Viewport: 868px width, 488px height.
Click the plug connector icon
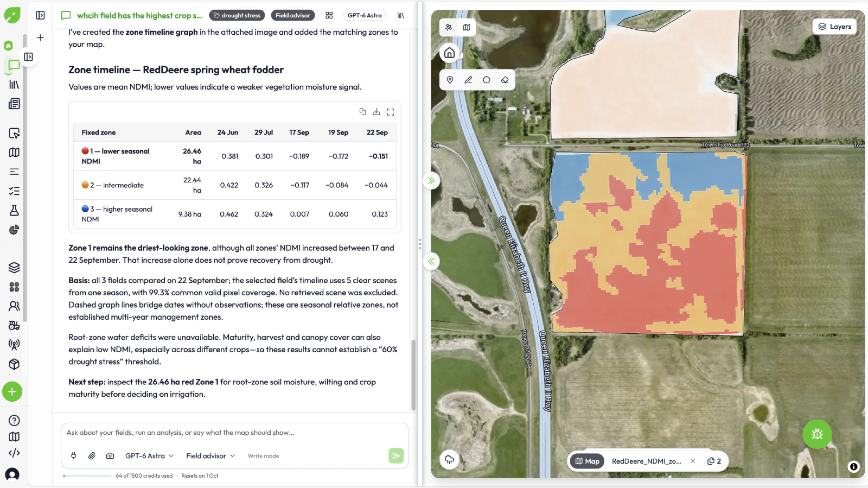coord(73,456)
